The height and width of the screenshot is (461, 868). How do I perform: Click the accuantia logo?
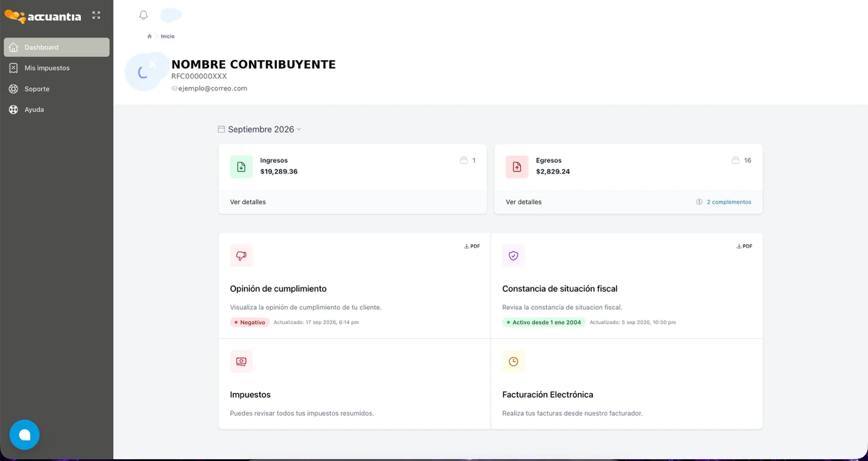click(x=43, y=16)
